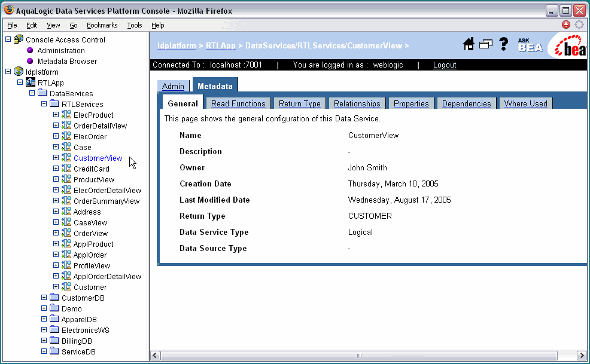Expand the Demo folder
Screen dimensions: 590x364
coord(44,308)
